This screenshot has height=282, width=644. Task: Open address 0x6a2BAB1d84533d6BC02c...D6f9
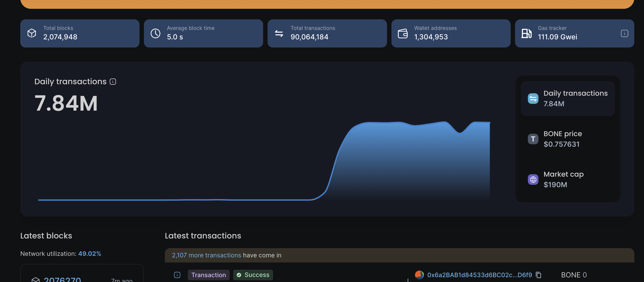[x=479, y=275]
